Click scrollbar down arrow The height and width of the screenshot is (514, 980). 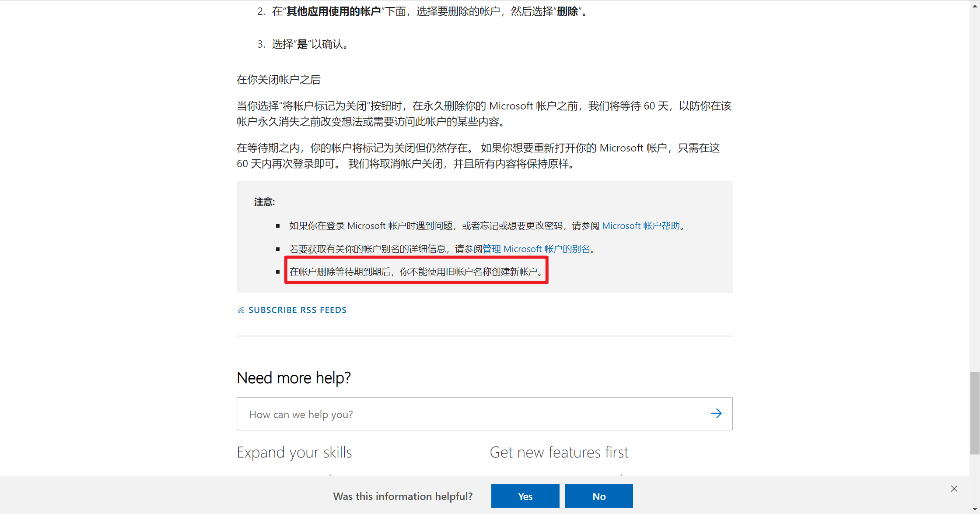coord(975,510)
